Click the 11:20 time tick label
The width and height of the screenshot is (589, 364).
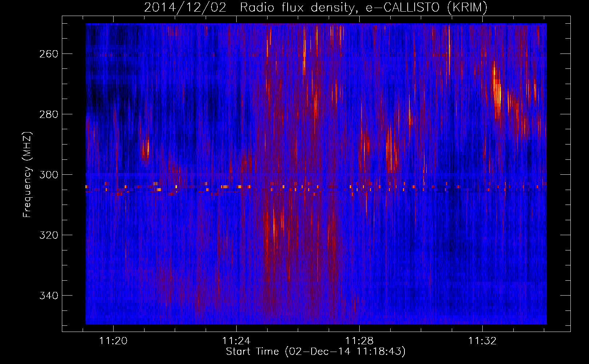(x=114, y=341)
